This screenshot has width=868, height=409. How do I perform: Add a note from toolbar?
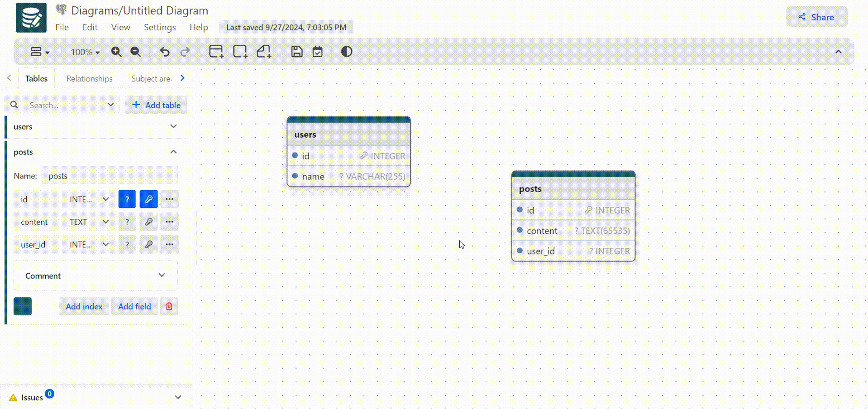(x=264, y=52)
